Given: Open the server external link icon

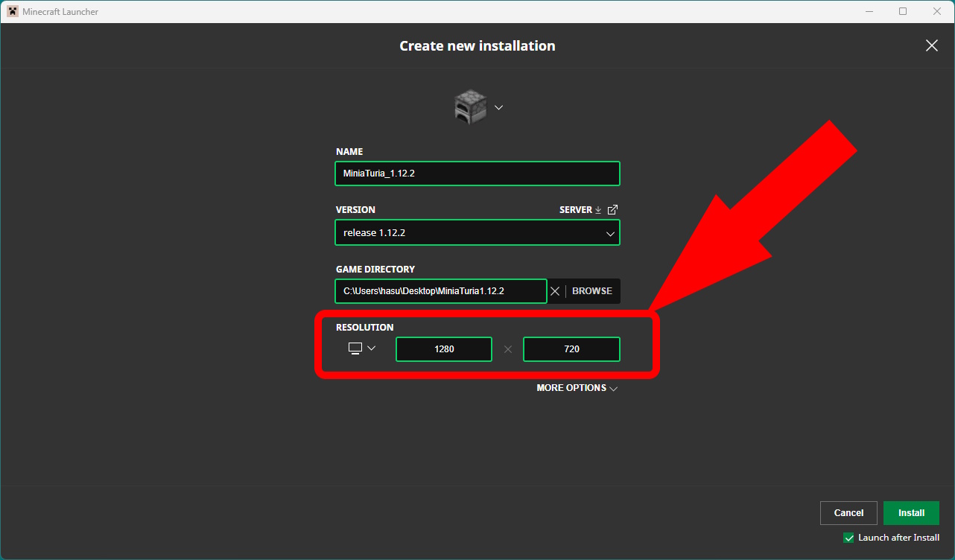Looking at the screenshot, I should pyautogui.click(x=613, y=210).
